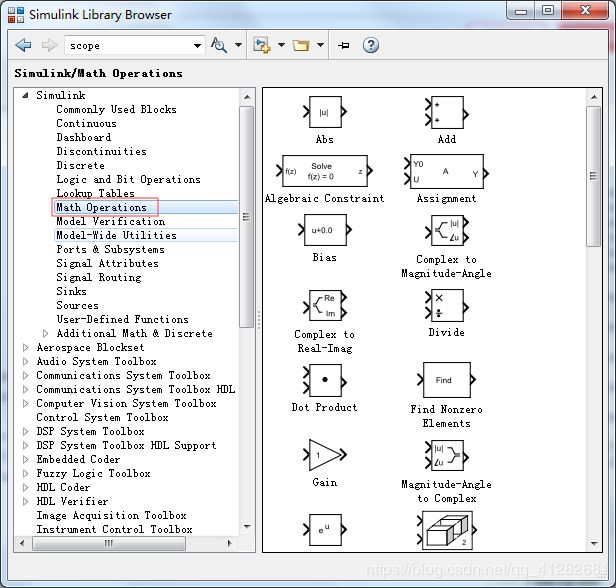This screenshot has height=588, width=616.
Task: Select the Algebraic Constraint block
Action: [324, 171]
